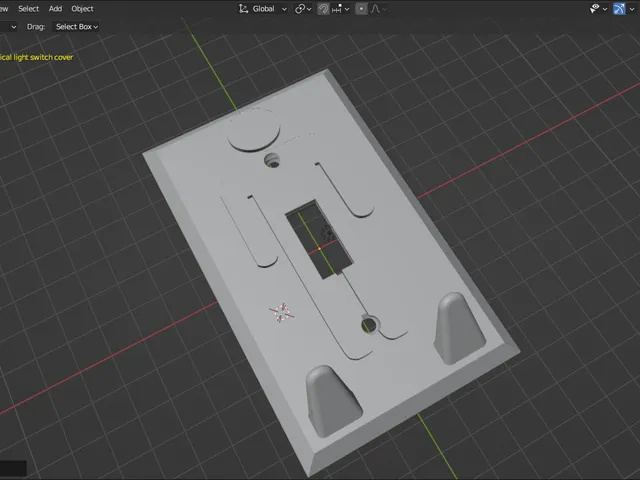Screen dimensions: 640x480
Task: Open the snapping options dropdown
Action: point(340,9)
